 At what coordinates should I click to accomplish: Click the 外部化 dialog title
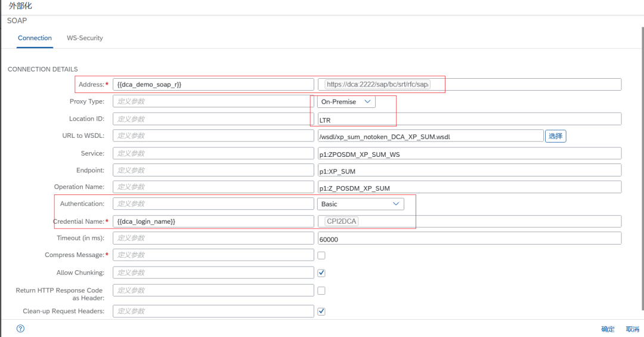coord(20,6)
